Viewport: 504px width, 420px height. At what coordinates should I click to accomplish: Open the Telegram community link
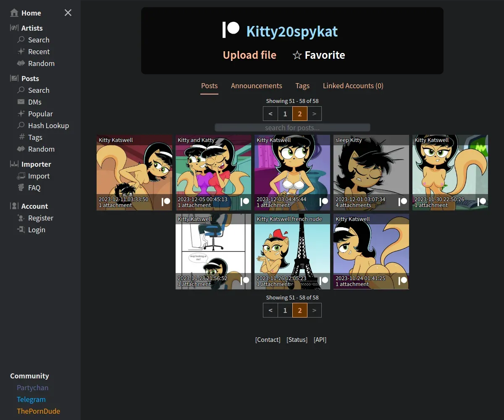31,399
